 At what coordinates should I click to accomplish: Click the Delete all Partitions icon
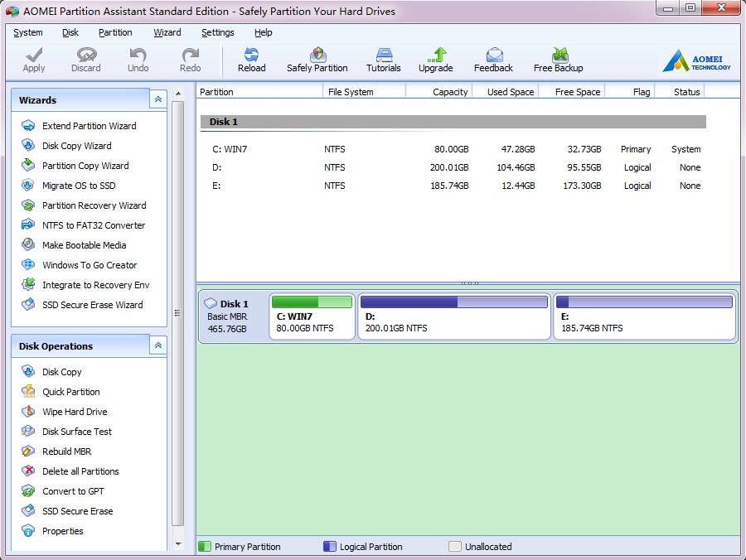point(28,471)
